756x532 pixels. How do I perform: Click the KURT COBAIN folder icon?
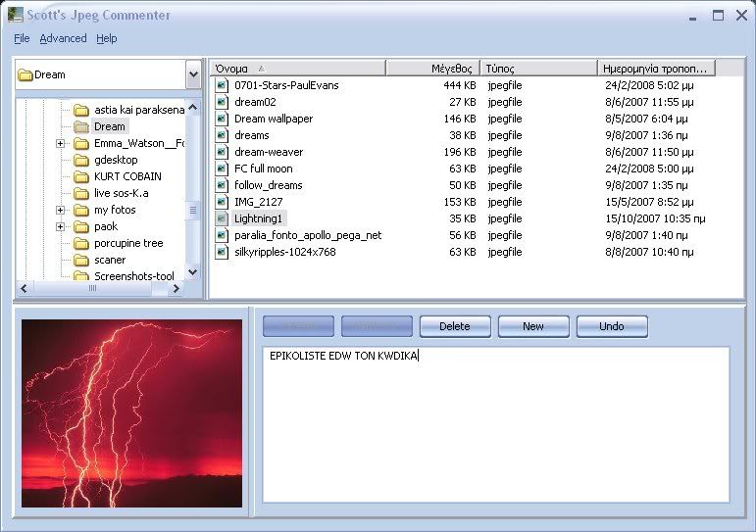point(81,176)
